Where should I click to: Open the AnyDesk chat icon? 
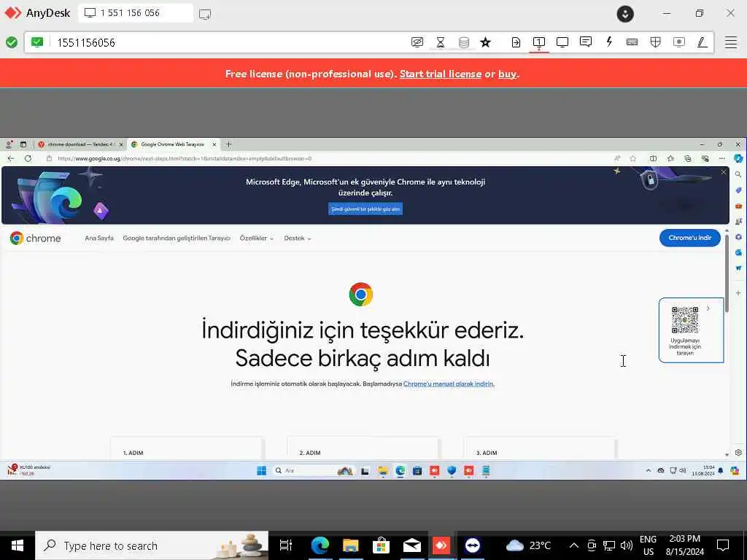coord(586,42)
